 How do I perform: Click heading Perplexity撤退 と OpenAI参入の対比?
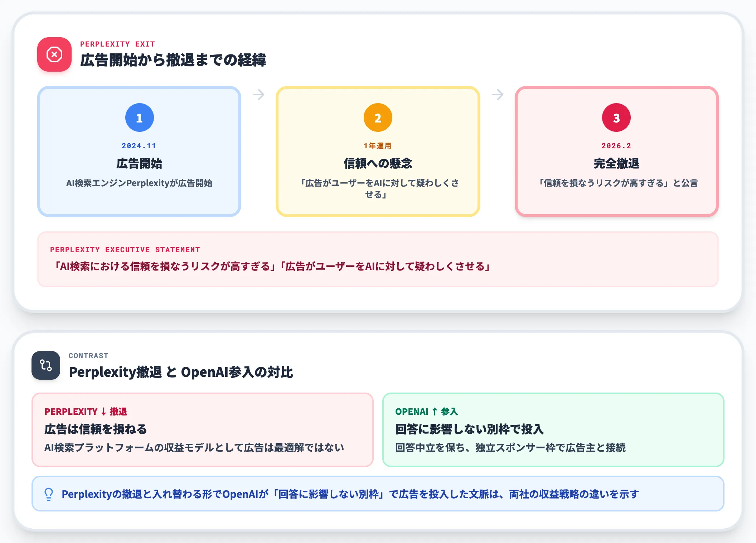(x=181, y=372)
